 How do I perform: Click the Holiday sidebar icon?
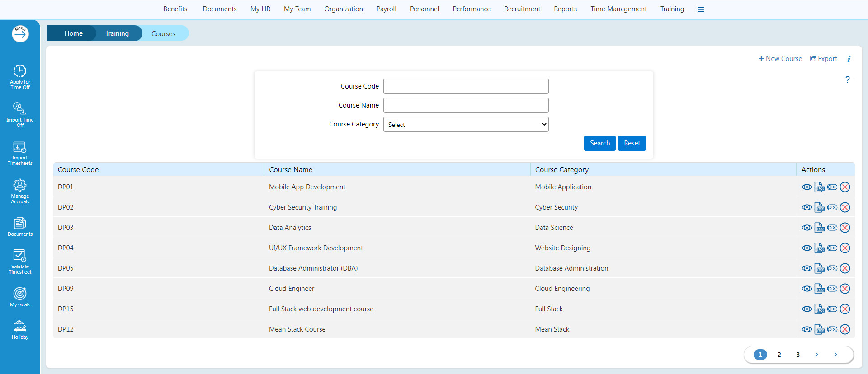[20, 330]
